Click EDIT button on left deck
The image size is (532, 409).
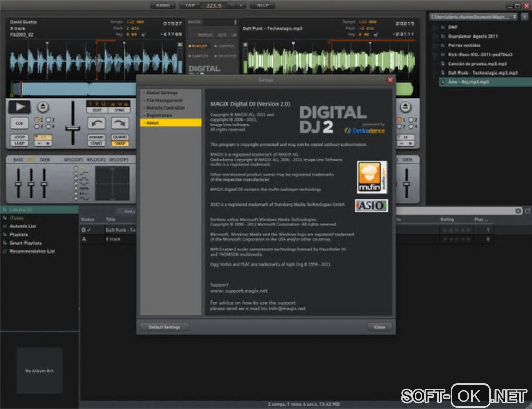[97, 110]
